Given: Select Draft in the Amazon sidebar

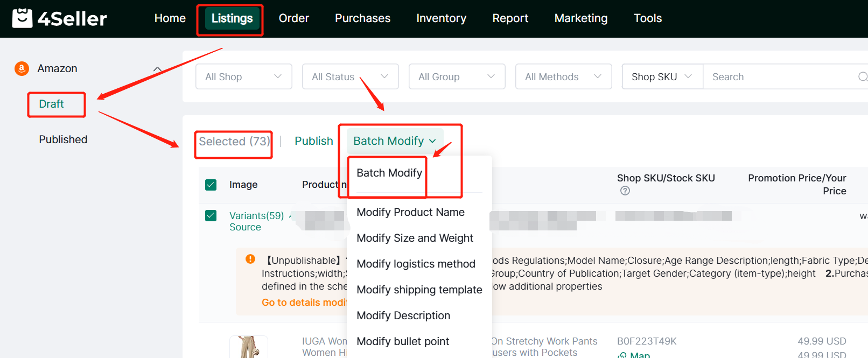Looking at the screenshot, I should 51,104.
